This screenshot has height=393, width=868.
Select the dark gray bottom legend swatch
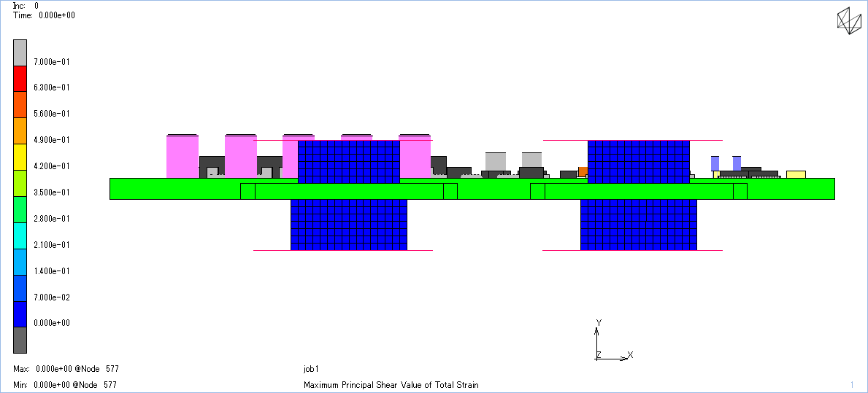(x=20, y=340)
